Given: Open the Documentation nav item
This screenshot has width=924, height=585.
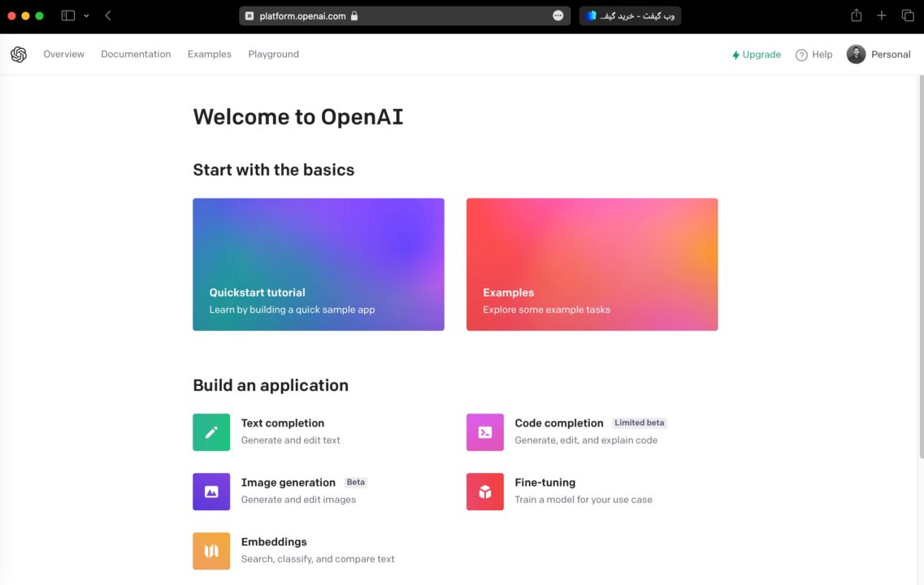Looking at the screenshot, I should tap(136, 54).
